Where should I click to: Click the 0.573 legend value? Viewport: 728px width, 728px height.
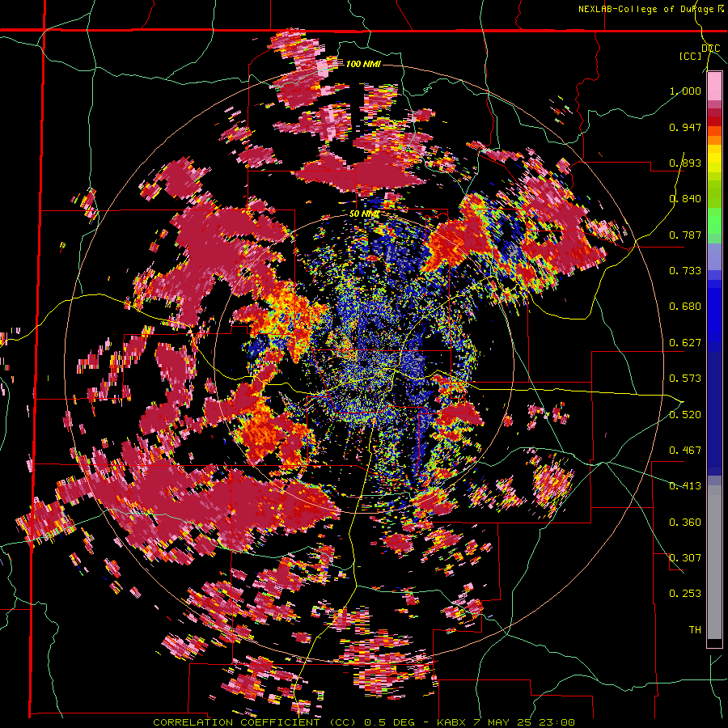685,379
